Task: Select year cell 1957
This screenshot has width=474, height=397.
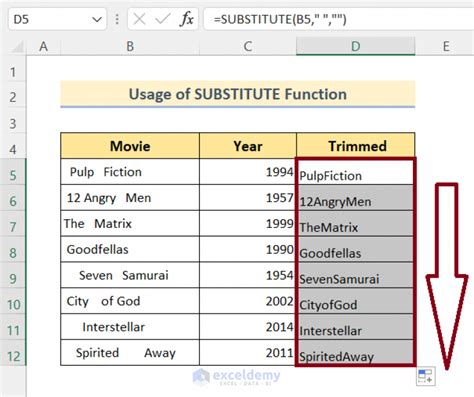Action: [248, 198]
